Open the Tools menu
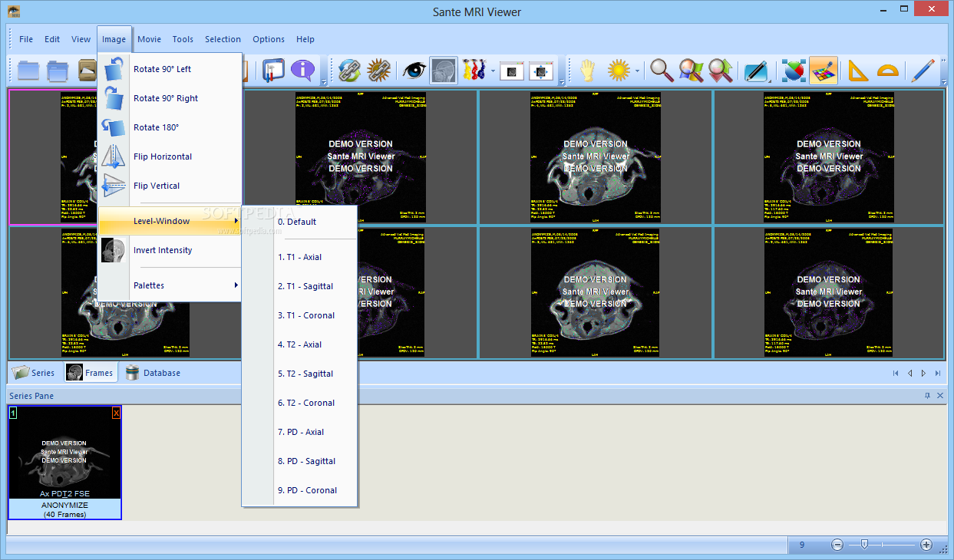The image size is (954, 560). pos(183,39)
